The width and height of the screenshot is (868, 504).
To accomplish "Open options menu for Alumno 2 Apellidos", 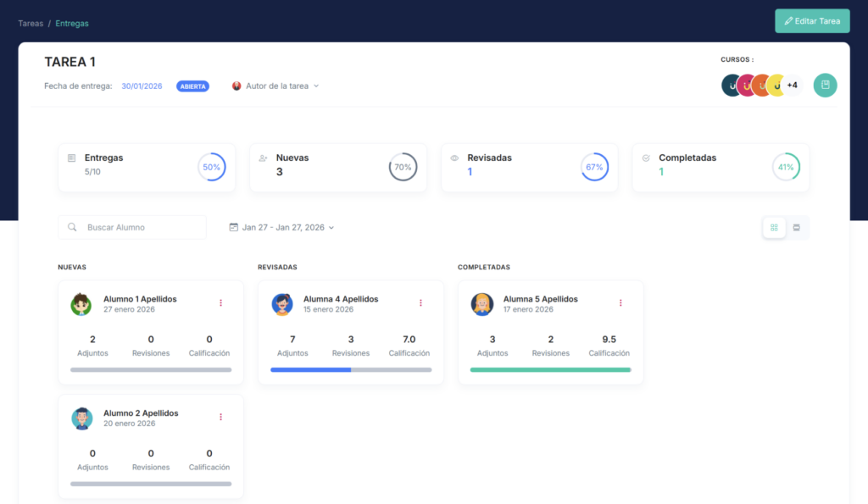I will (220, 418).
